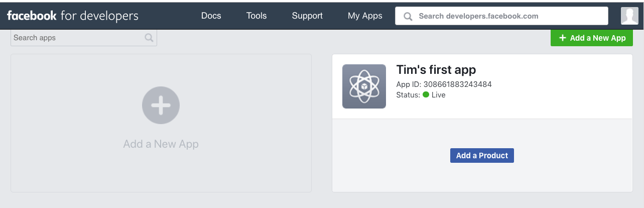
Task: Click the Facebook for developers logo
Action: coord(73,16)
